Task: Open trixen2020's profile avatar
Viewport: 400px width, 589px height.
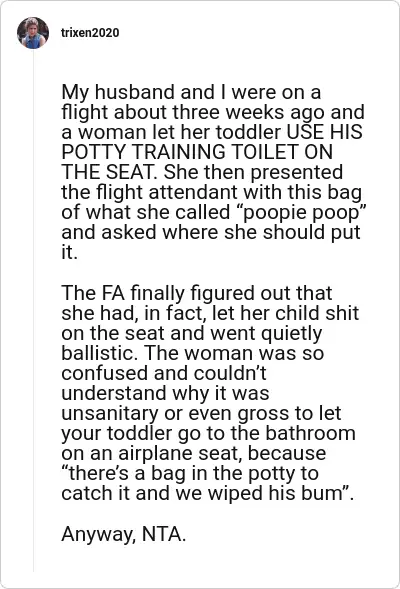Action: click(33, 33)
